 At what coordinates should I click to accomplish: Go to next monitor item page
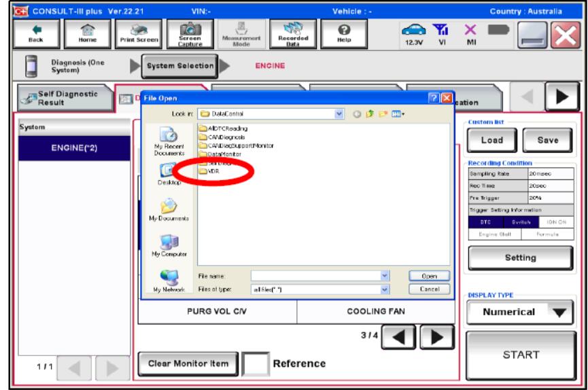pyautogui.click(x=437, y=337)
